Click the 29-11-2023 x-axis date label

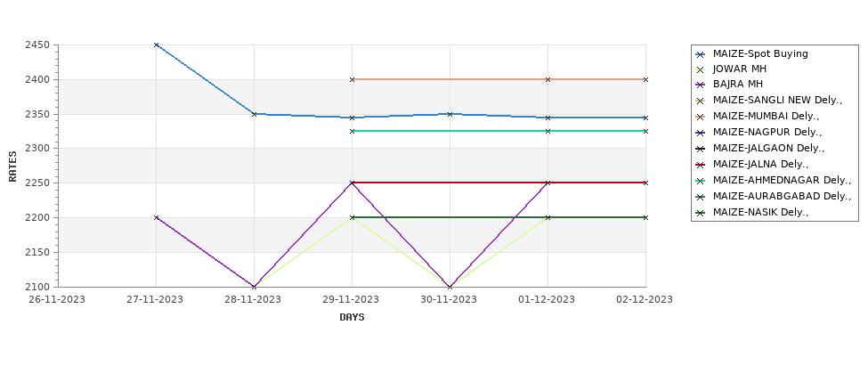[x=351, y=299]
